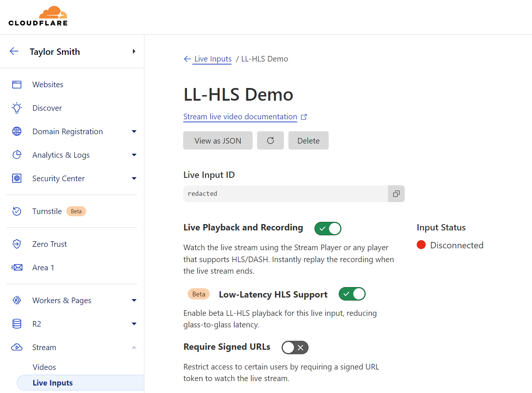This screenshot has height=393, width=532.
Task: Click the Stream cloud play icon
Action: (x=17, y=347)
